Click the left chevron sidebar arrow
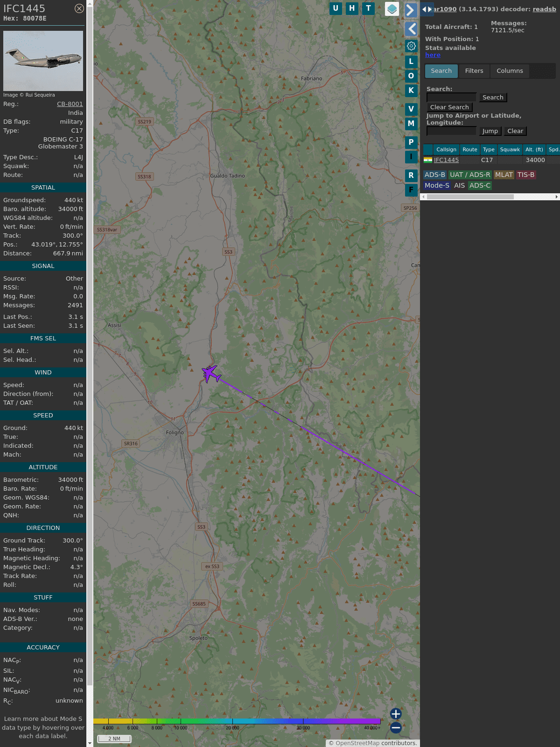Screen dimensions: 560x747 pyautogui.click(x=411, y=29)
